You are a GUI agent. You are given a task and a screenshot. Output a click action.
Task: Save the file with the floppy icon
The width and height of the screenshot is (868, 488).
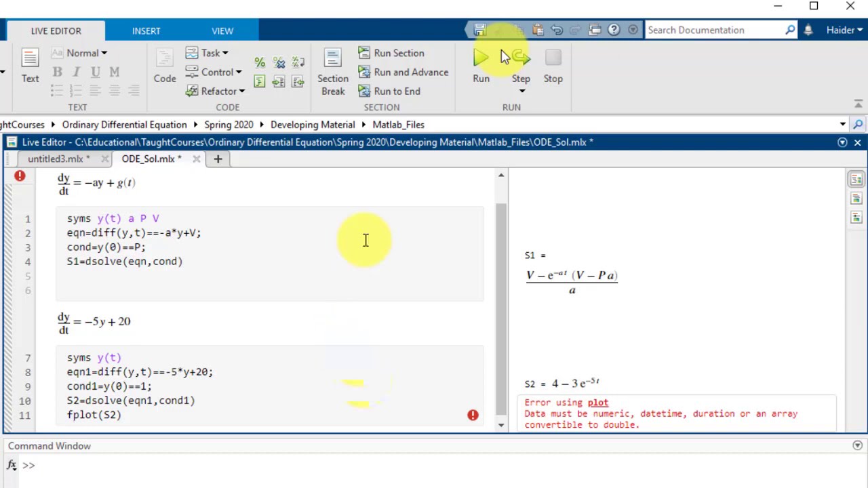[479, 30]
